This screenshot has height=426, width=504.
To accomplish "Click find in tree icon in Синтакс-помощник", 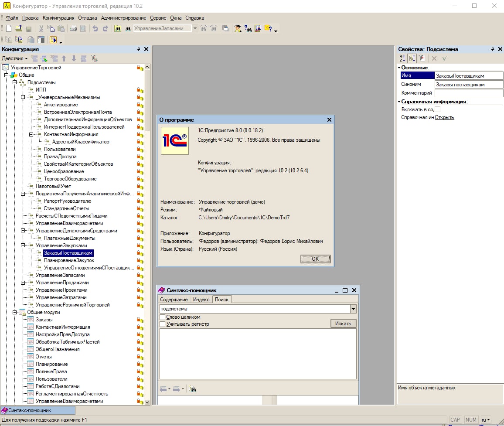I will pos(192,389).
